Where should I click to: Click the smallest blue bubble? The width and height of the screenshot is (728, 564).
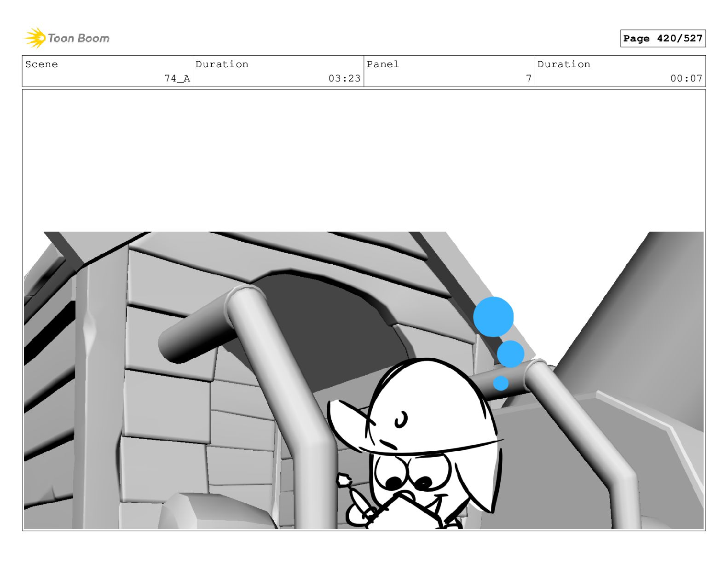point(501,383)
